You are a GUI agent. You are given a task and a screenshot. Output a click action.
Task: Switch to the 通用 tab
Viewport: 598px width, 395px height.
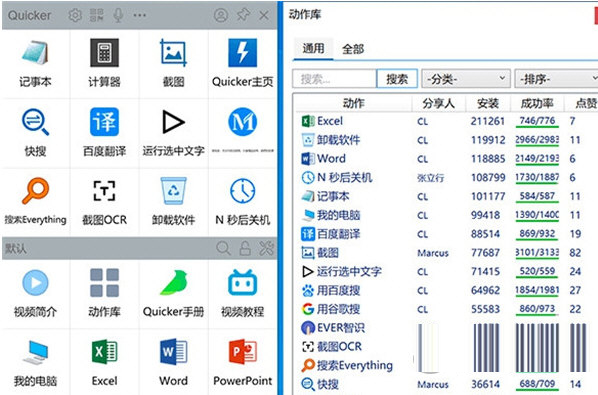coord(313,48)
